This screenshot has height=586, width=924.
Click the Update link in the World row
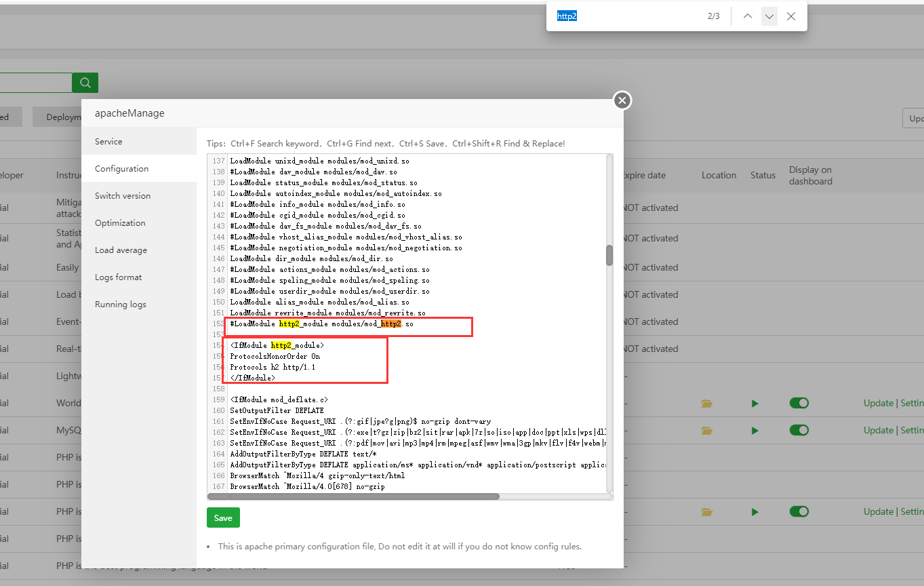879,403
